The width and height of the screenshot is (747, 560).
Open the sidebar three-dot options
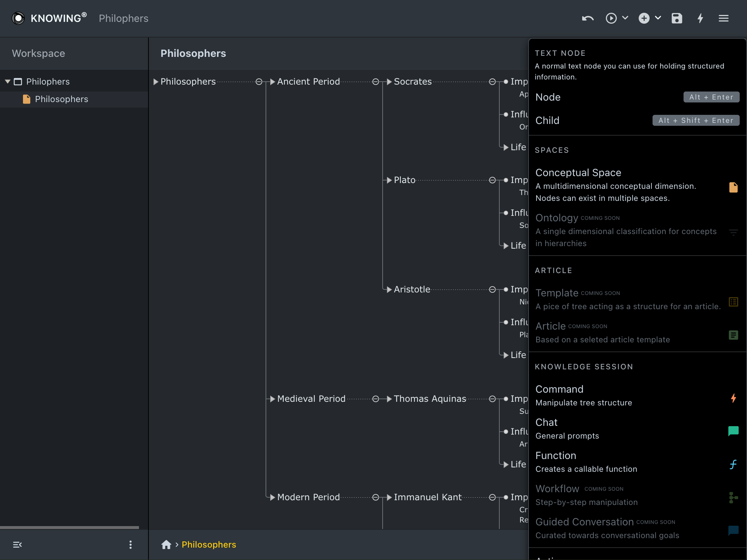point(131,545)
